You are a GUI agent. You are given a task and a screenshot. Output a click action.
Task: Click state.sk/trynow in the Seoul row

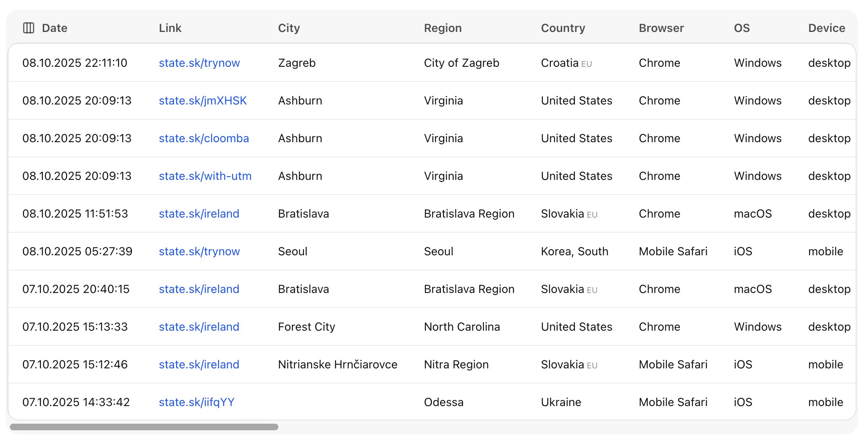199,251
